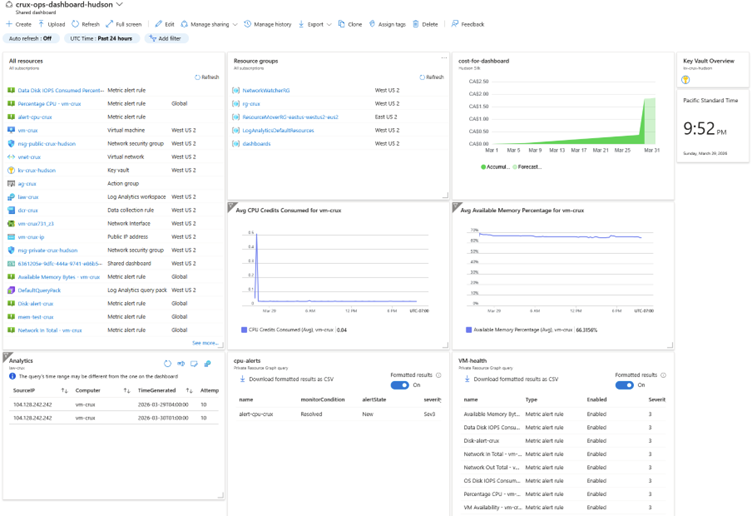Expand the dashboard name dropdown chevron

[120, 5]
